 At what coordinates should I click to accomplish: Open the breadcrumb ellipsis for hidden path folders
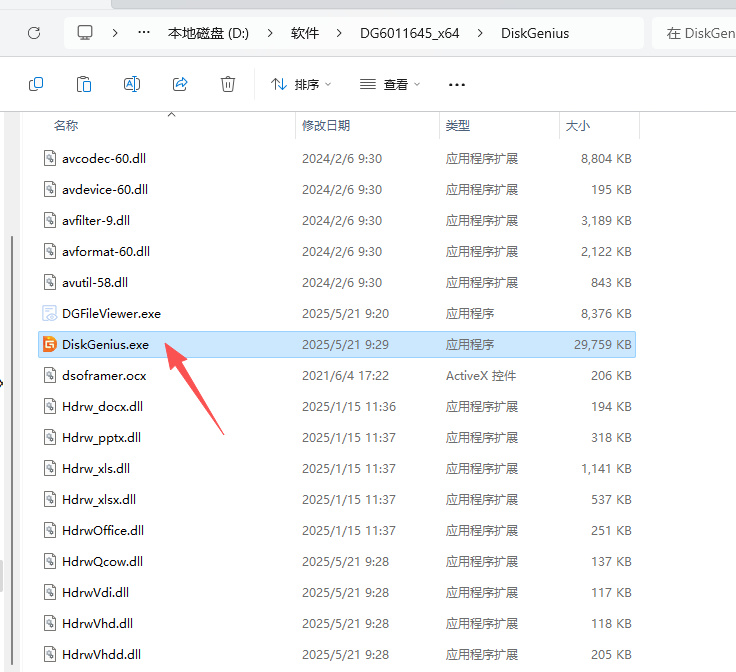144,33
